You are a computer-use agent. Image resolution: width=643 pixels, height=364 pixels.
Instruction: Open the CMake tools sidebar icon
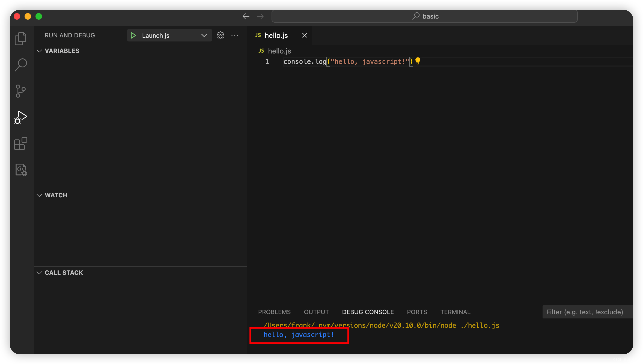pyautogui.click(x=20, y=170)
